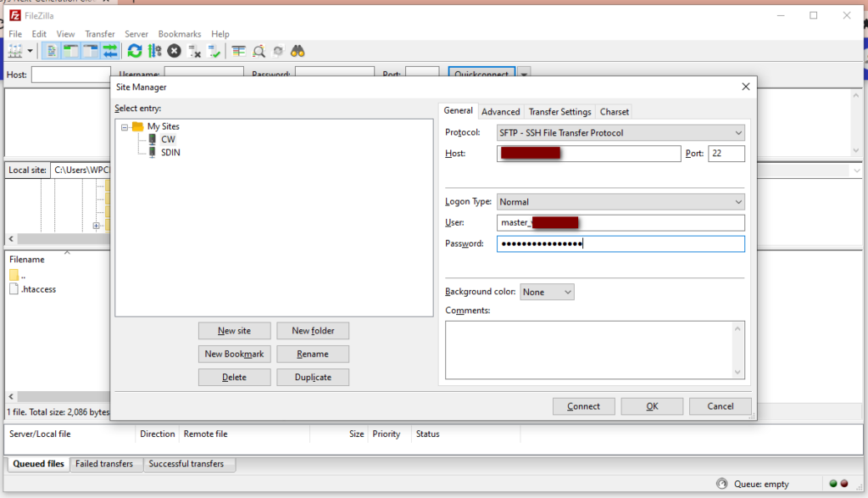Toggle message log display icon
Viewport: 868px width, 498px height.
click(53, 51)
